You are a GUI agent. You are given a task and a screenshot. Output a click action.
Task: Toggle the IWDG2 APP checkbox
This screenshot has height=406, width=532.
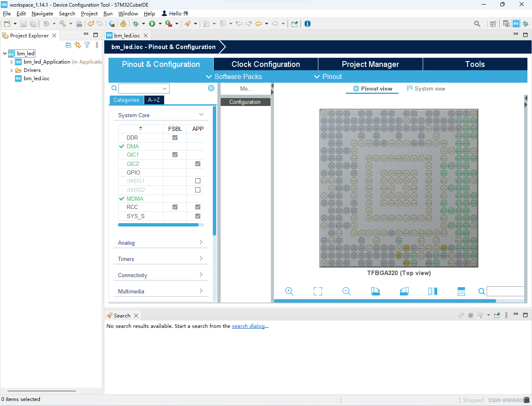click(x=198, y=190)
